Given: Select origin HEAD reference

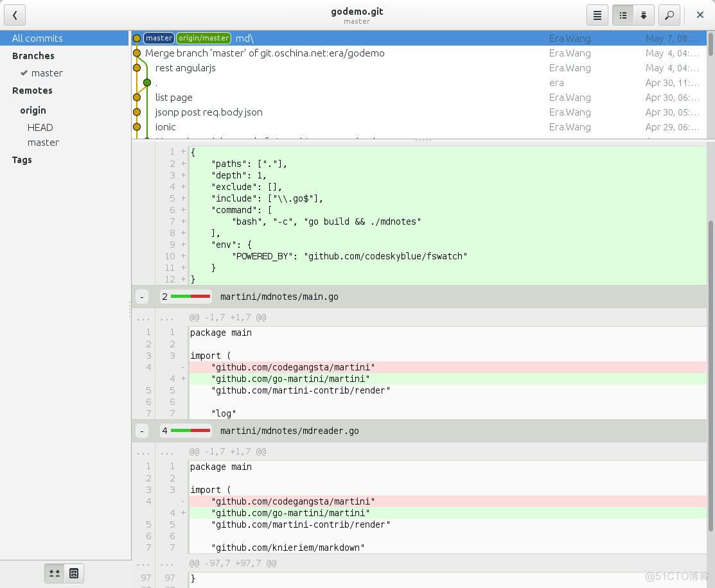Looking at the screenshot, I should click(x=40, y=128).
